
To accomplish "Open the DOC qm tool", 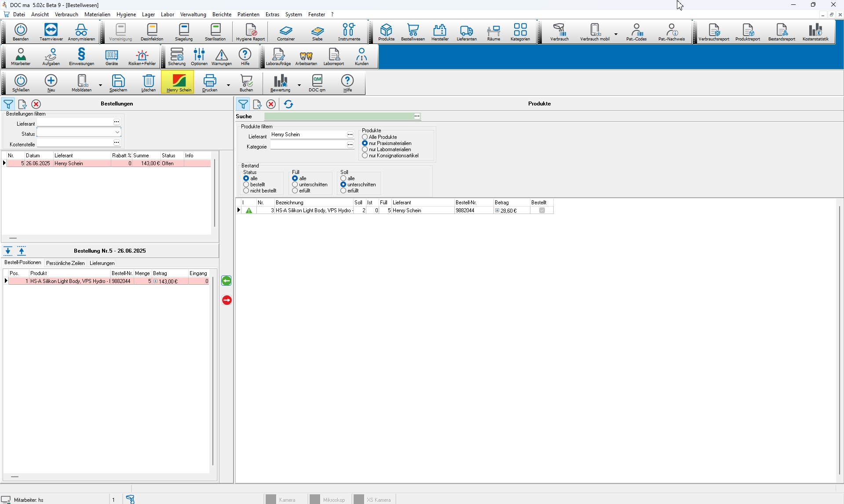I will click(317, 83).
